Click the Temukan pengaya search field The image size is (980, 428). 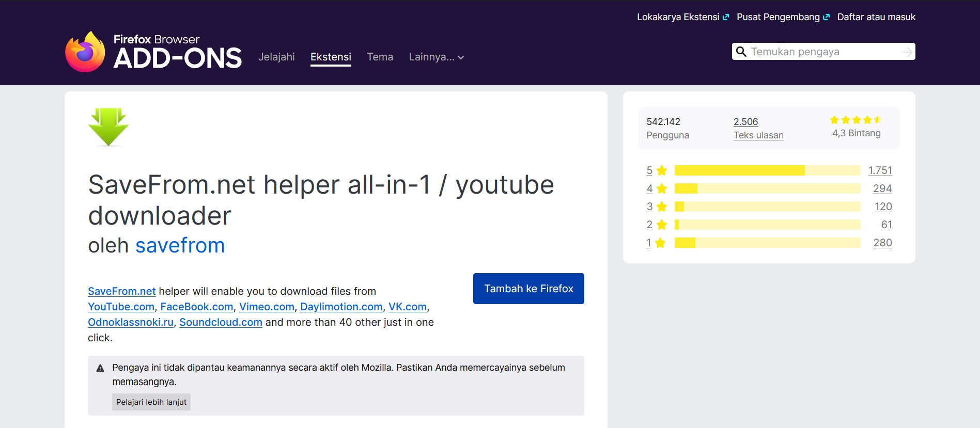coord(823,52)
